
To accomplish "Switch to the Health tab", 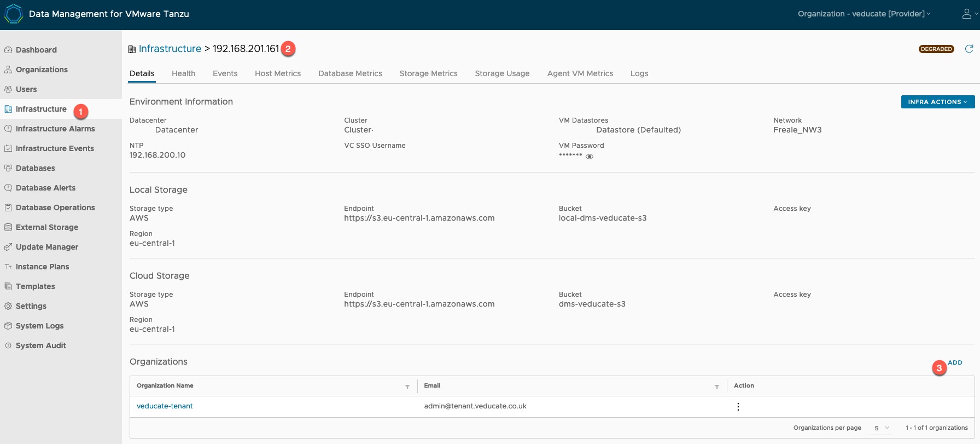I will 184,73.
